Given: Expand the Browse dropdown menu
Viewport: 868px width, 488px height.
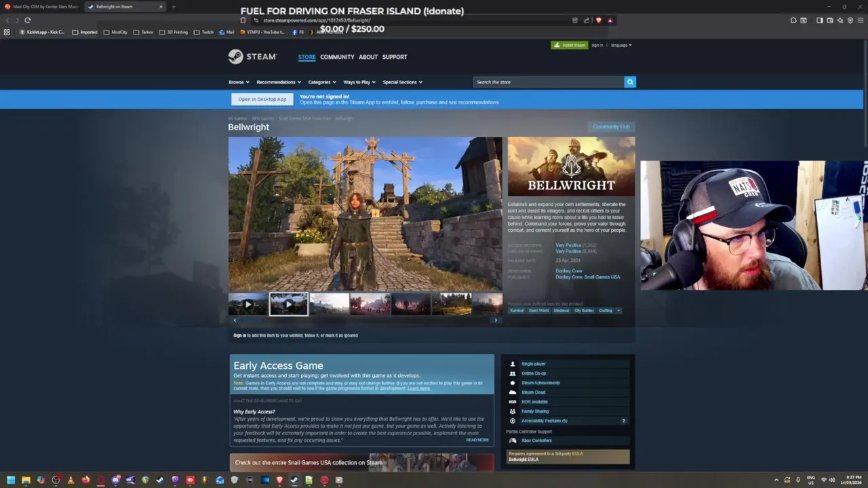Looking at the screenshot, I should 239,82.
